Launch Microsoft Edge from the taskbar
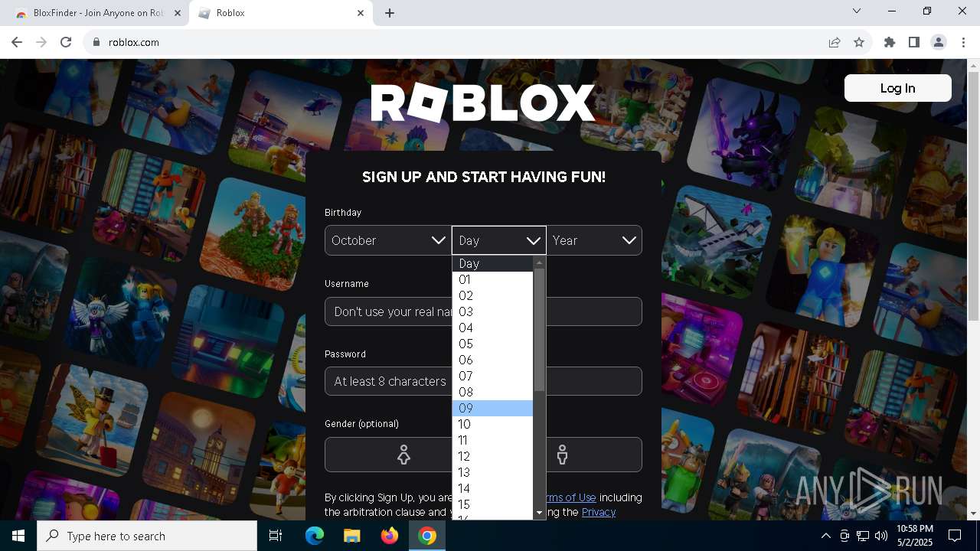Viewport: 980px width, 551px height. coord(315,536)
